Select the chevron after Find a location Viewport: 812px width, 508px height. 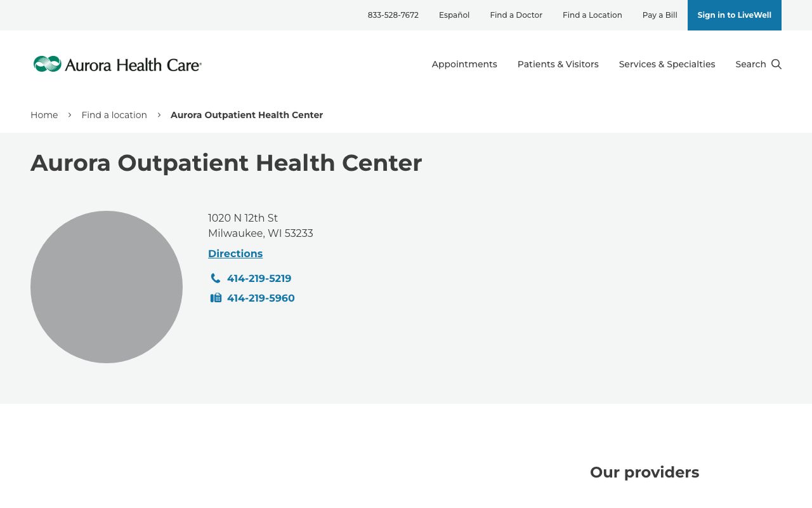click(x=159, y=115)
